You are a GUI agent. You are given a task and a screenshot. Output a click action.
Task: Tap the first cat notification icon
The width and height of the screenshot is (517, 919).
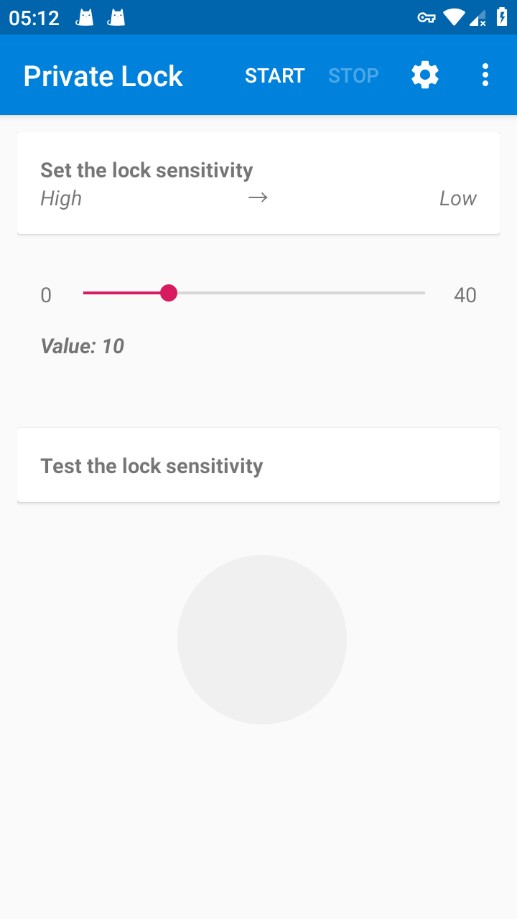point(85,18)
